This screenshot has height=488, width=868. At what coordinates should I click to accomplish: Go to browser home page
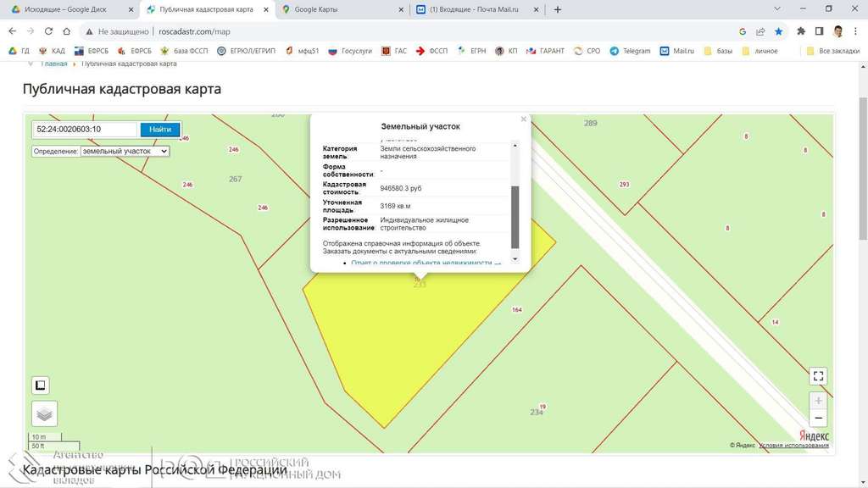tap(66, 31)
